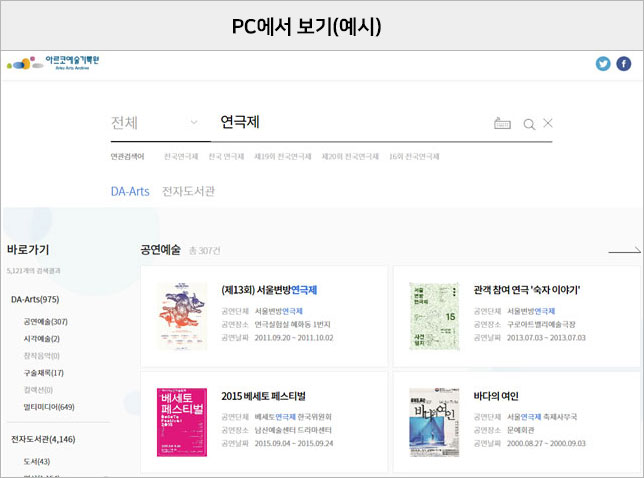This screenshot has width=644, height=478.
Task: Open the Facebook share icon
Action: (623, 64)
